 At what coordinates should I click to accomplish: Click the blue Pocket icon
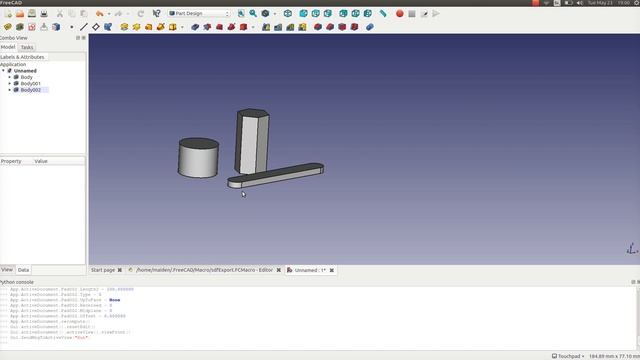[196, 27]
